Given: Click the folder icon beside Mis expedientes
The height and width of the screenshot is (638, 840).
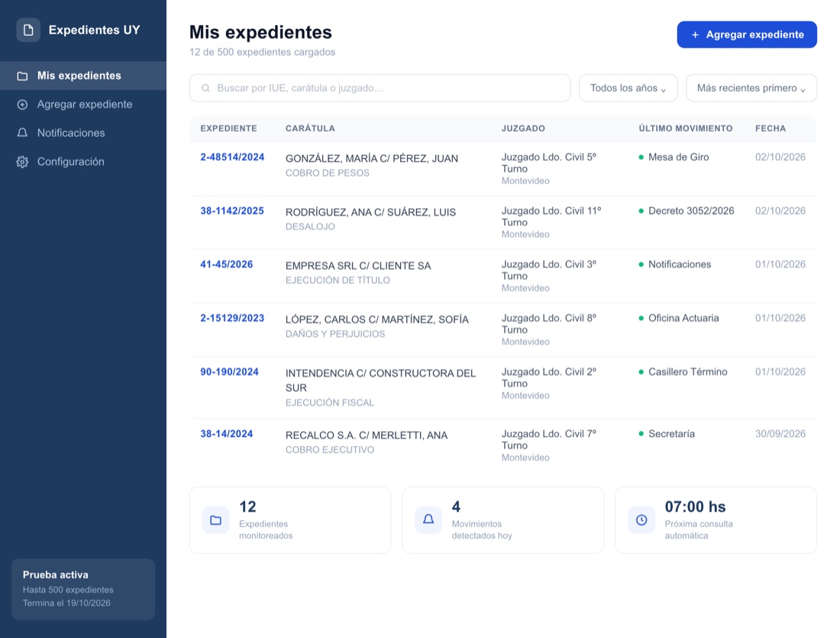Looking at the screenshot, I should (x=22, y=76).
